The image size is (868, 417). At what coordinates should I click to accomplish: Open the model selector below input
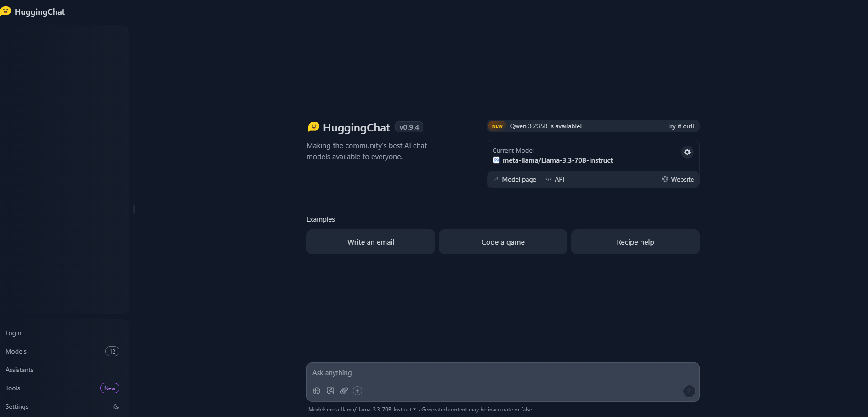[362, 410]
